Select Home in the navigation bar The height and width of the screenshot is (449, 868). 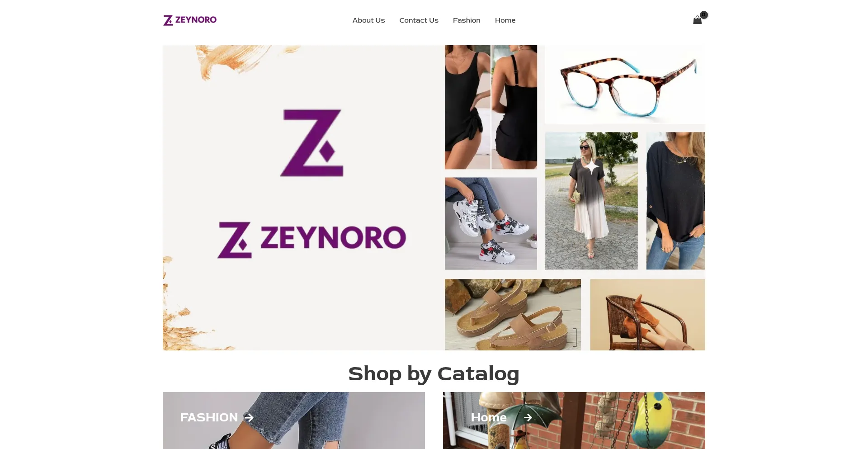coord(505,20)
